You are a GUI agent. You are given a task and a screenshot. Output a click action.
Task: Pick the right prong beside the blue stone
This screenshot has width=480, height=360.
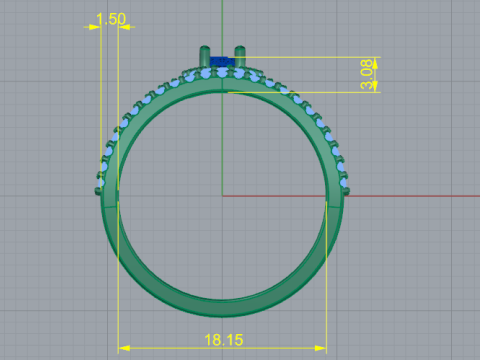pos(240,56)
